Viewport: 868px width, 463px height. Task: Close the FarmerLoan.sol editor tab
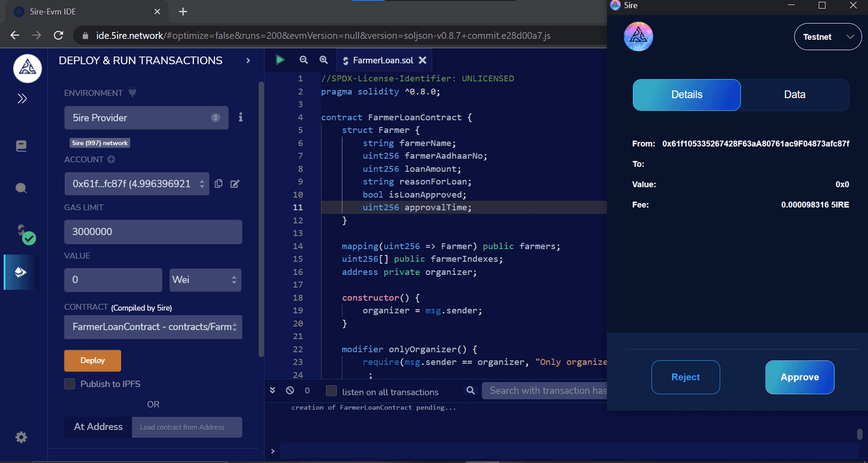[x=423, y=60]
